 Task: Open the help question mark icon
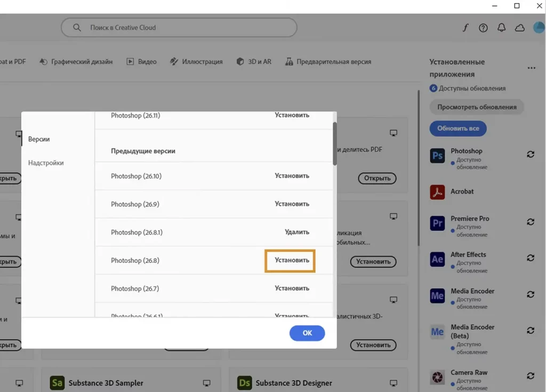point(483,28)
